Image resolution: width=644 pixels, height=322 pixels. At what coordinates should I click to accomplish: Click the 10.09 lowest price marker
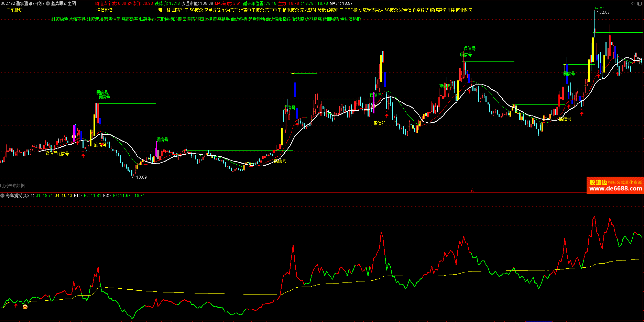tap(141, 177)
